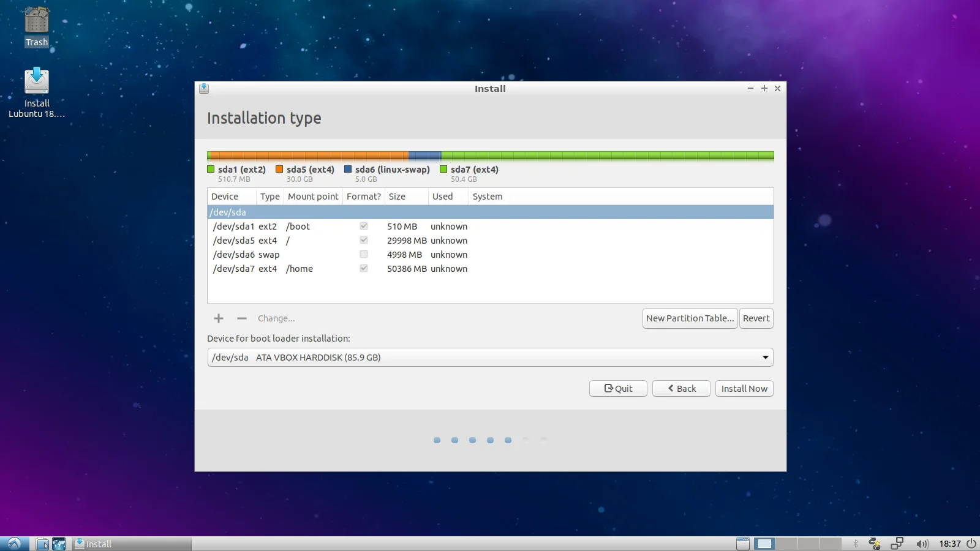Viewport: 980px width, 551px height.
Task: Toggle the Format checkbox for /dev/sda7
Action: pos(364,269)
